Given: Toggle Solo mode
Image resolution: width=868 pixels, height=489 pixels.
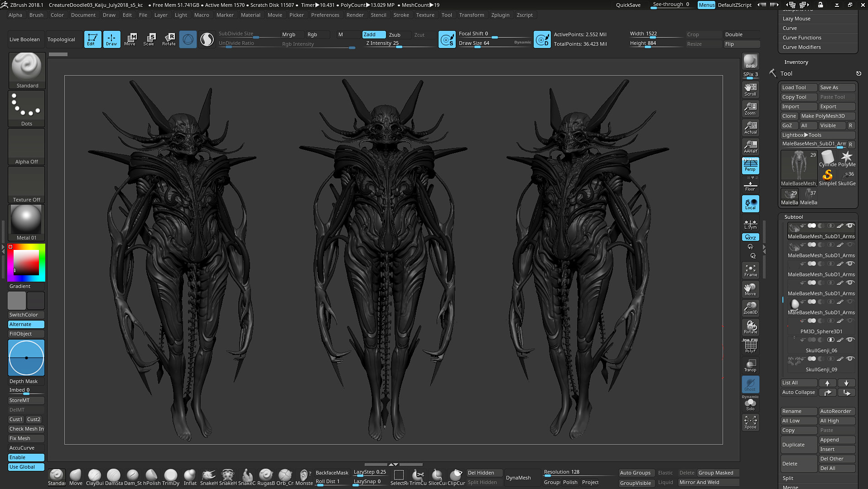Looking at the screenshot, I should 750,404.
